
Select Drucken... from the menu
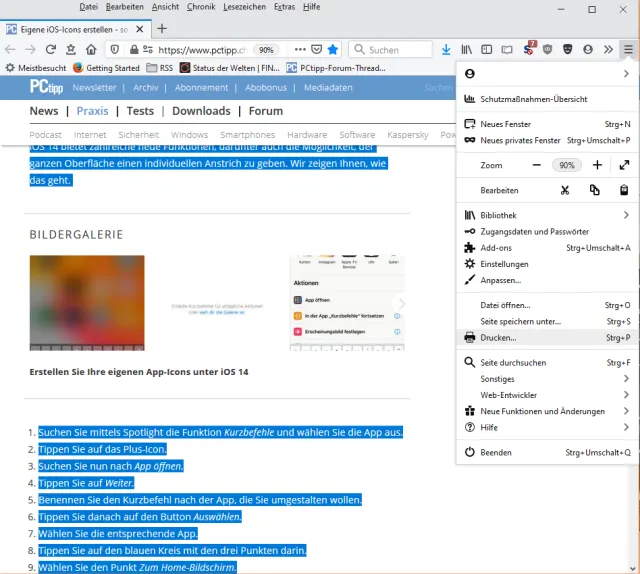click(498, 338)
